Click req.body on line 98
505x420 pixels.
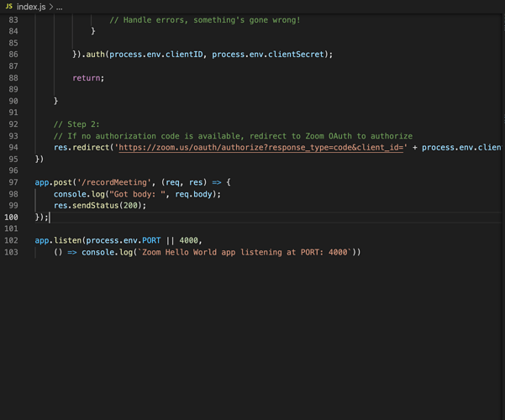click(193, 194)
